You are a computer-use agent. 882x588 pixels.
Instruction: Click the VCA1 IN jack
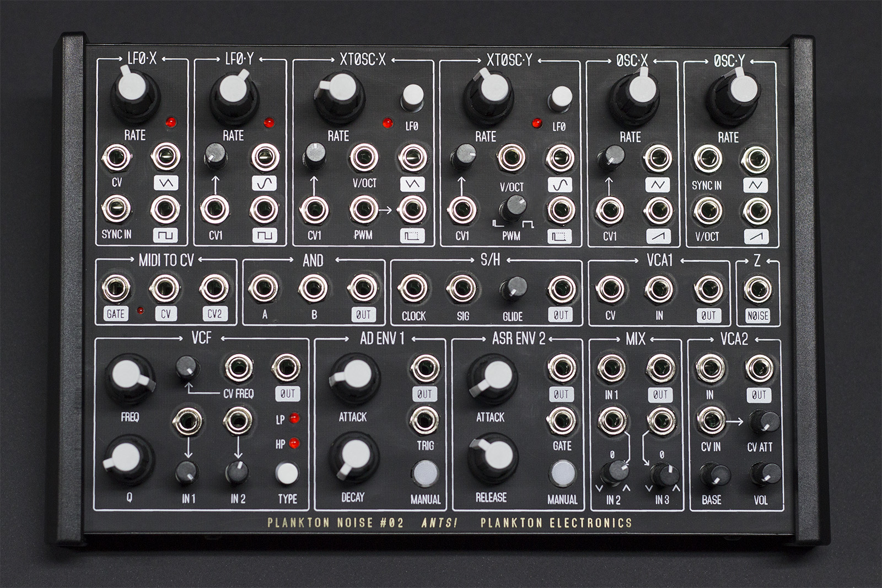659,289
